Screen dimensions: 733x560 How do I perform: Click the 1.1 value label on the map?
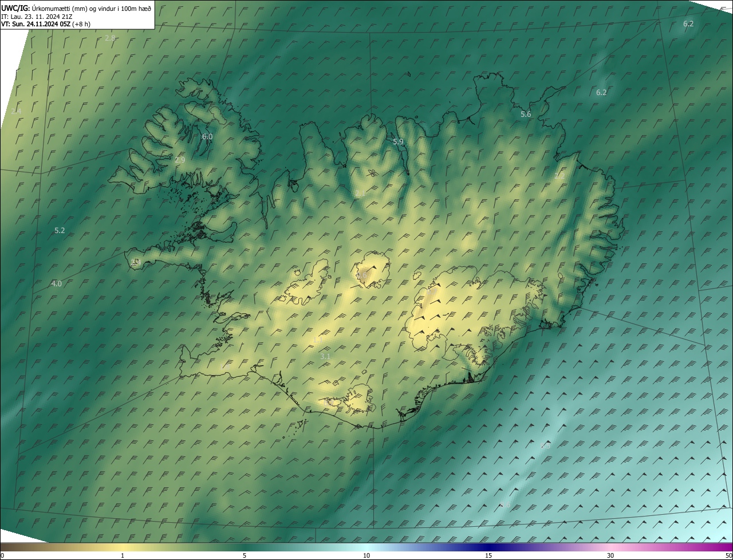pos(318,340)
